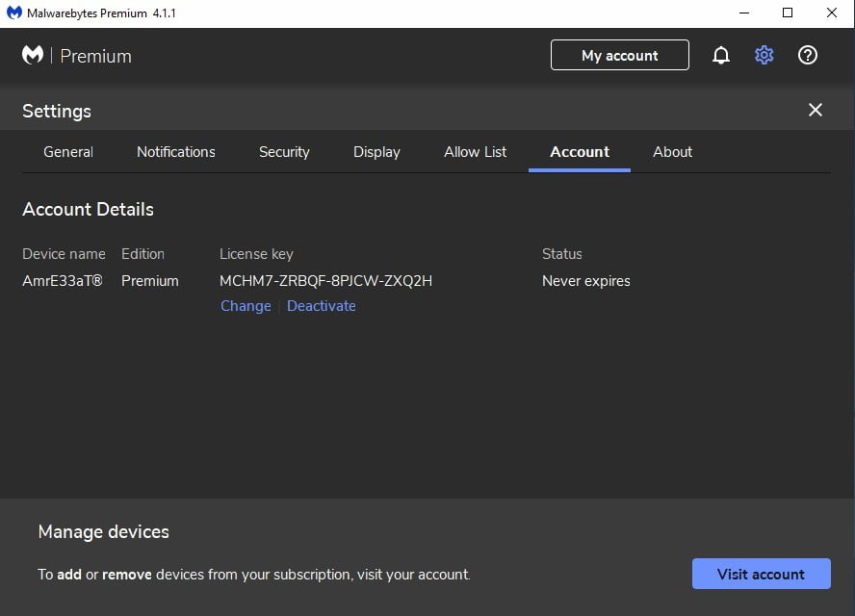Click the license key text MCHM7-ZRBQF-8PJCW-ZXQ2H
The image size is (855, 616).
coord(325,281)
